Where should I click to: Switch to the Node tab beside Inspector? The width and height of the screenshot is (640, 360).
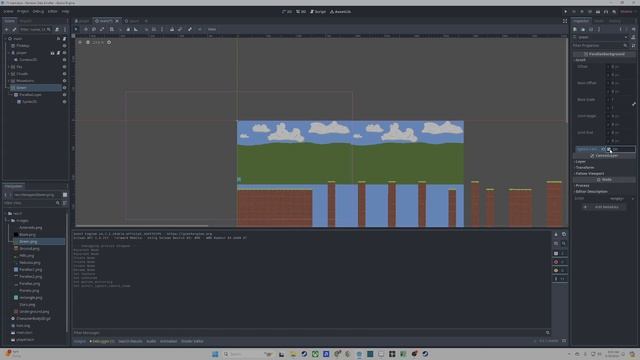(x=599, y=20)
